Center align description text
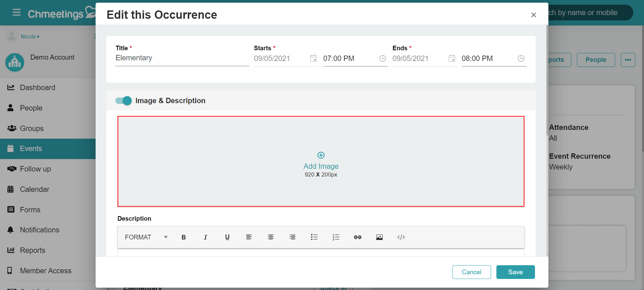 (x=271, y=237)
